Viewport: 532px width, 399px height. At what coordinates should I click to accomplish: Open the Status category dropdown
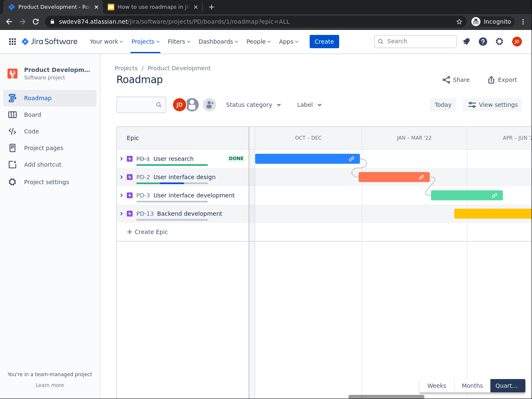click(x=253, y=105)
